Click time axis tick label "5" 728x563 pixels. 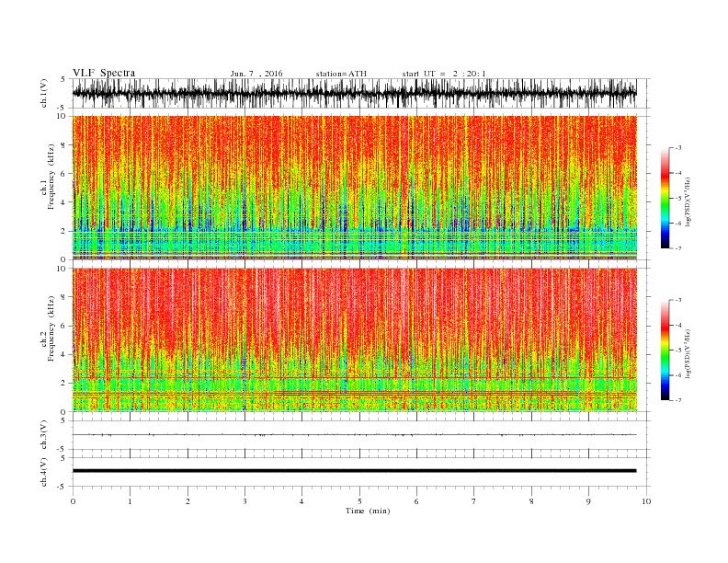pos(359,501)
